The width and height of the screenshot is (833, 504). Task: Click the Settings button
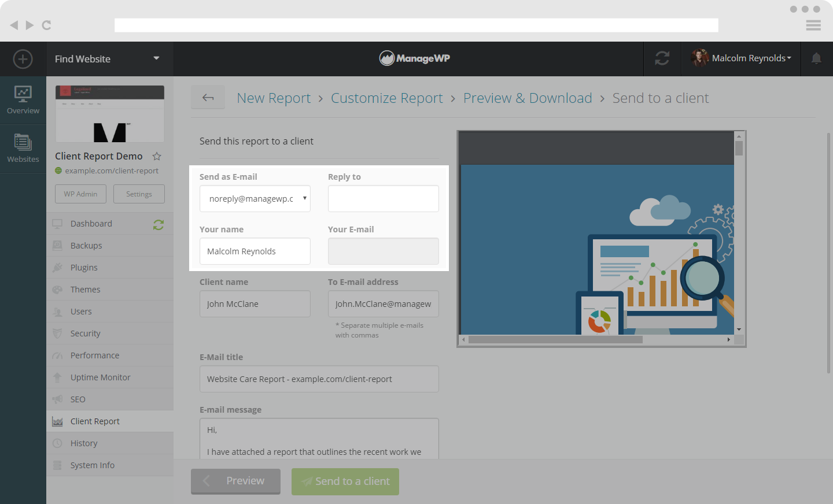pos(139,194)
